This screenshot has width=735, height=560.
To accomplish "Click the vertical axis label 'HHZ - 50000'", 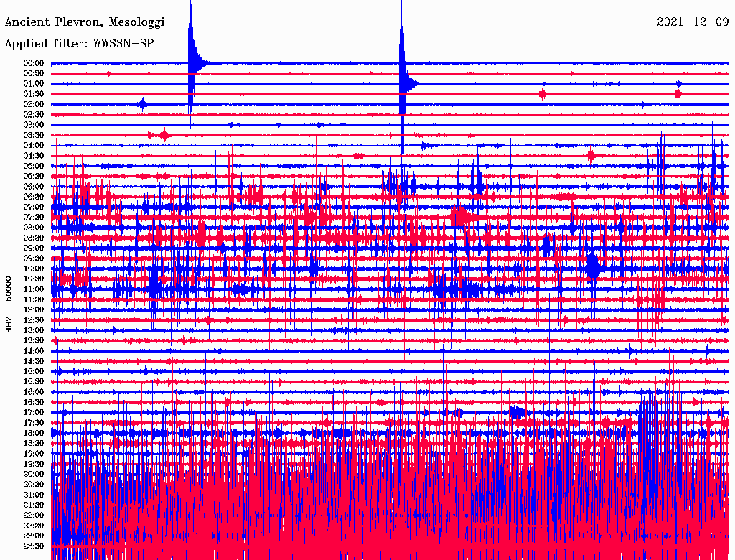I will tap(9, 304).
